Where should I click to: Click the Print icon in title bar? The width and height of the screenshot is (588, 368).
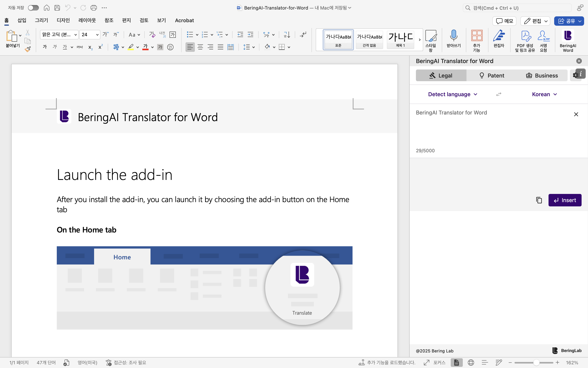[x=94, y=8]
